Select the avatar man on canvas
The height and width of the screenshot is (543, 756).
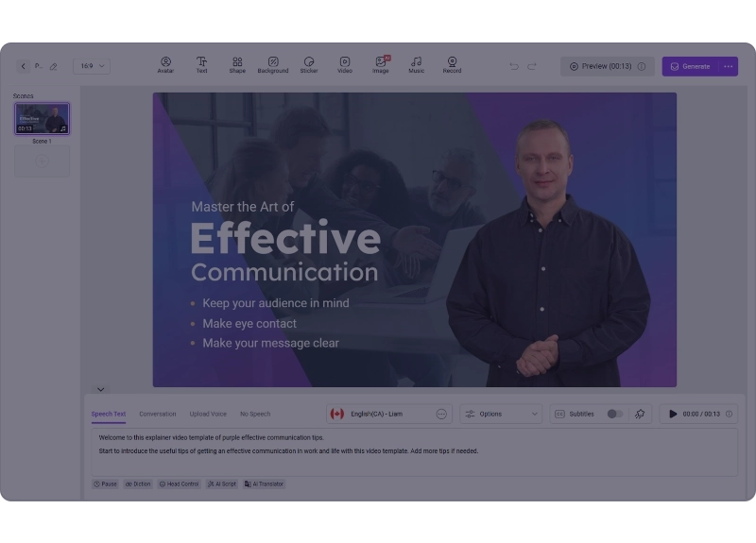548,253
